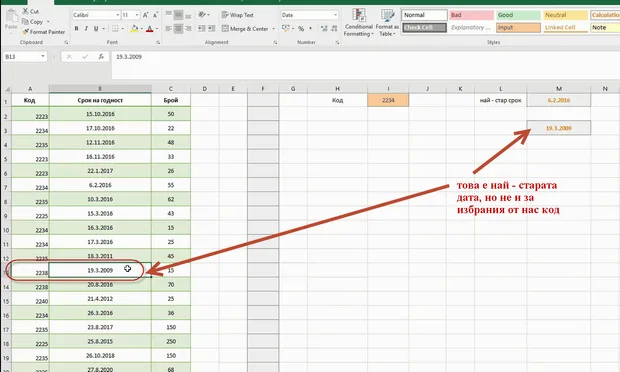Select column C header
Image resolution: width=620 pixels, height=372 pixels.
tap(171, 89)
